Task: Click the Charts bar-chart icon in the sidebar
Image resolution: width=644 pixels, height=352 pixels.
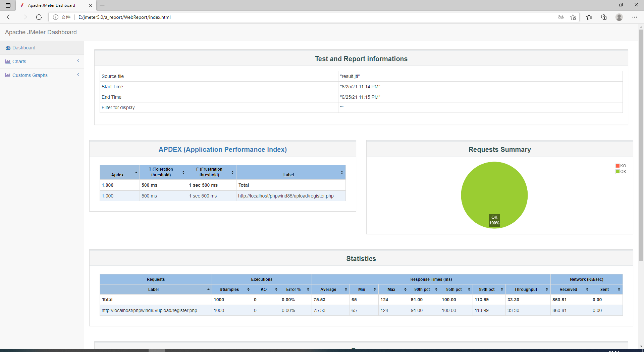Action: pyautogui.click(x=8, y=61)
